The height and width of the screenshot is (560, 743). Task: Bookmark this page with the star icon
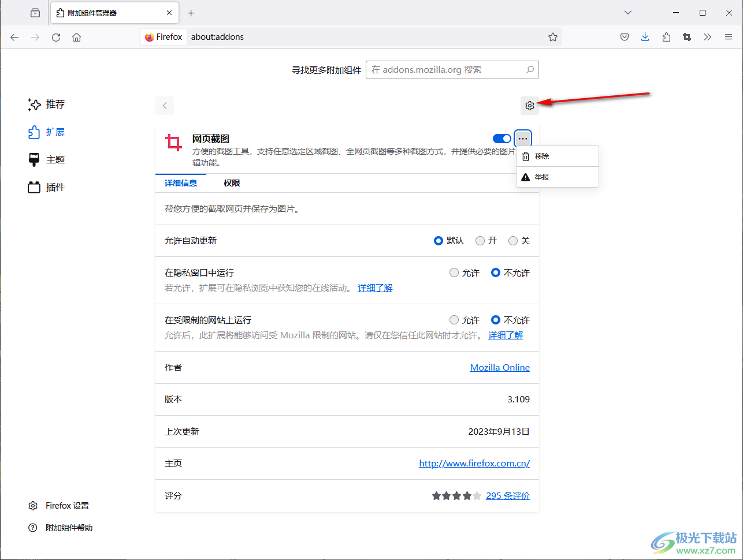click(553, 37)
